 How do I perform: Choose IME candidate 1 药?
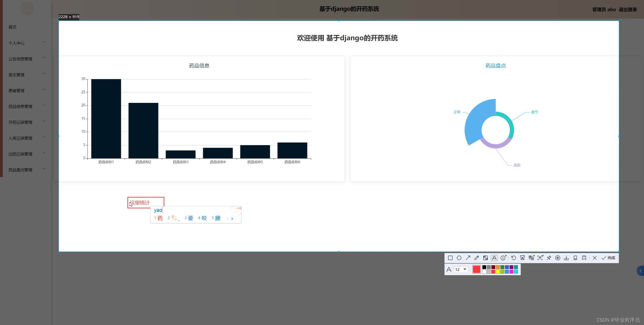[x=158, y=218]
